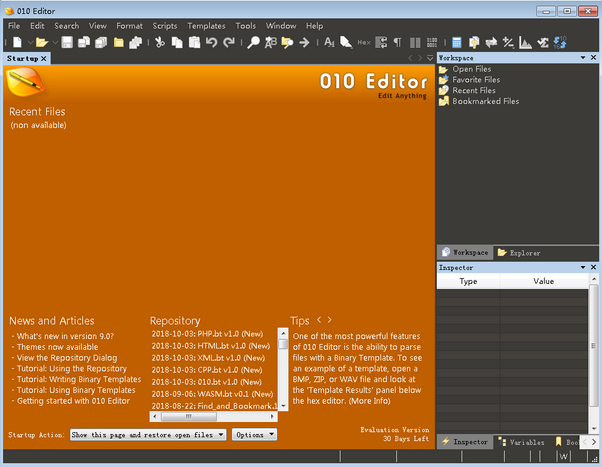Click the New file icon
Image resolution: width=602 pixels, height=467 pixels.
pyautogui.click(x=17, y=43)
